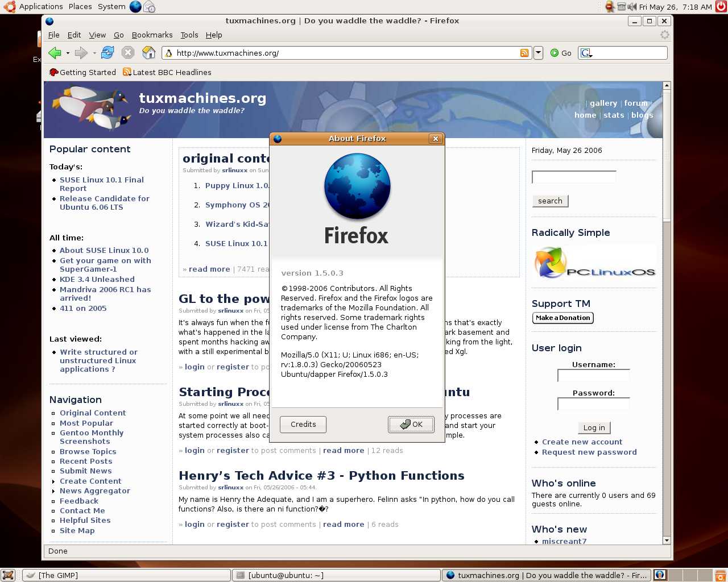Open the stats link in header
This screenshot has width=728, height=582.
pos(614,115)
